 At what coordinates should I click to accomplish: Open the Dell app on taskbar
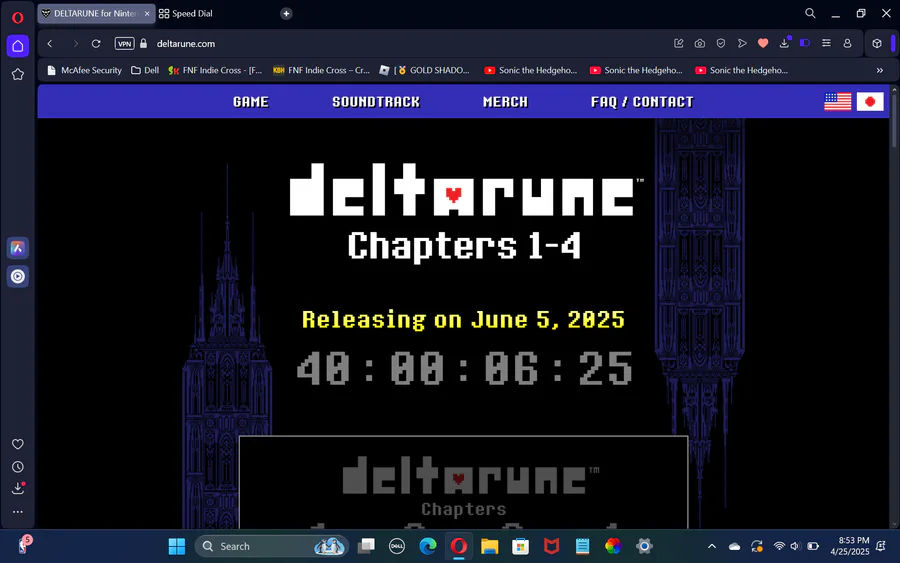coord(397,546)
